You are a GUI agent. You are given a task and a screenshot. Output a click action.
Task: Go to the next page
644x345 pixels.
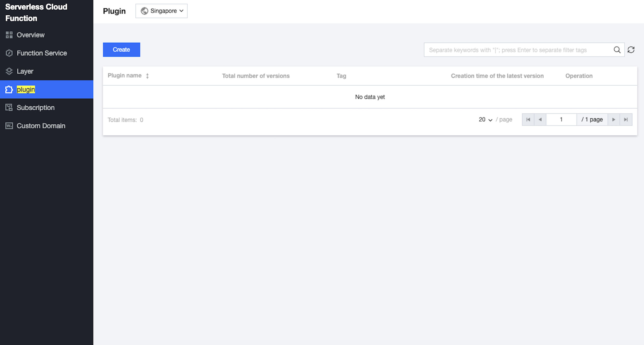coord(614,120)
